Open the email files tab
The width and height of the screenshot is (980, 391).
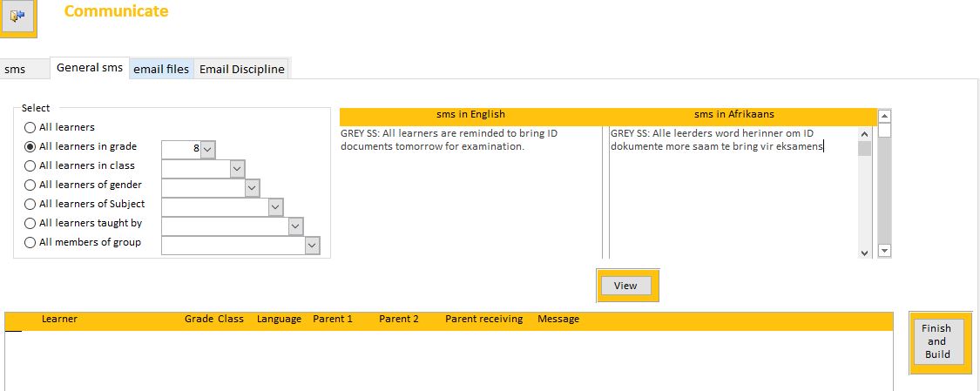(x=161, y=70)
